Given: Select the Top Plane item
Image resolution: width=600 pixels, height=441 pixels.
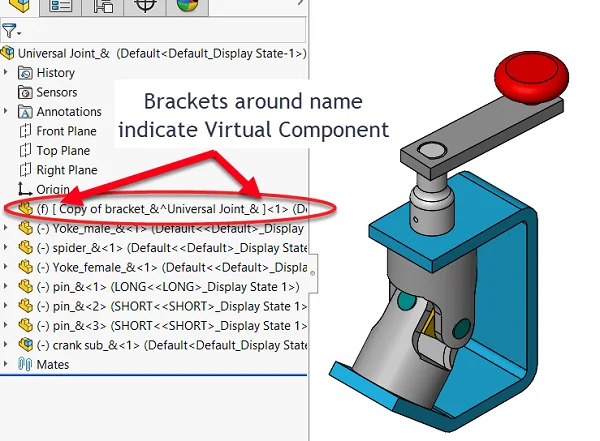Looking at the screenshot, I should [x=63, y=151].
